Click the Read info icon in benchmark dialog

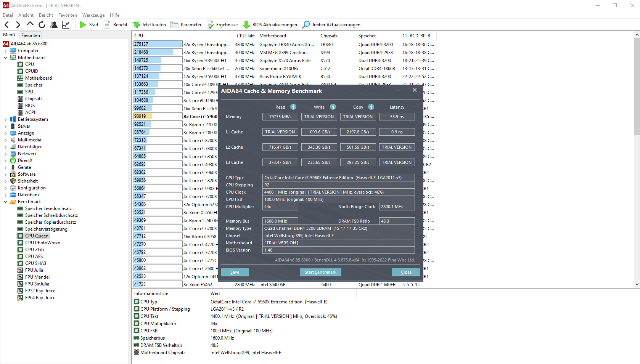click(293, 107)
